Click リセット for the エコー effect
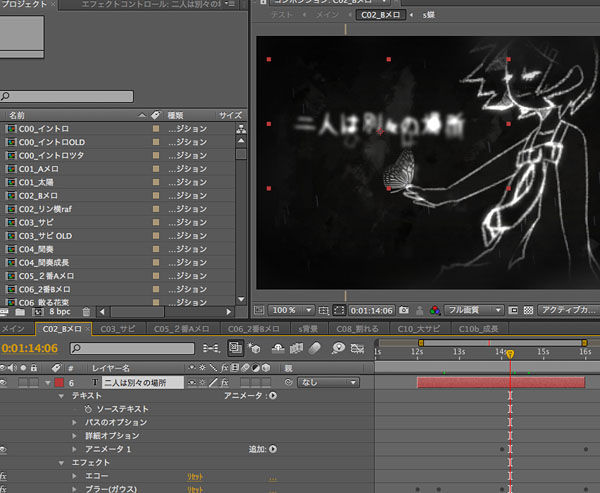 click(x=195, y=477)
